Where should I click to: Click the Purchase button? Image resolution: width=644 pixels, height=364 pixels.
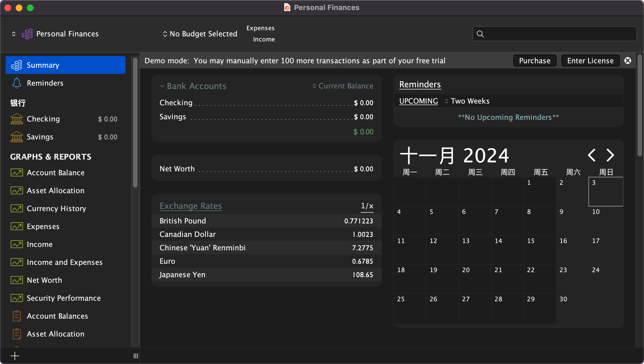pyautogui.click(x=535, y=61)
